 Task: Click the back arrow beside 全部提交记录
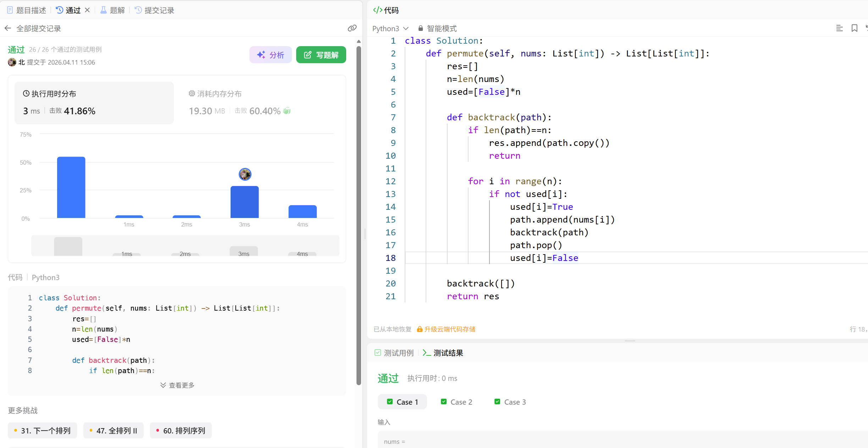click(x=8, y=28)
